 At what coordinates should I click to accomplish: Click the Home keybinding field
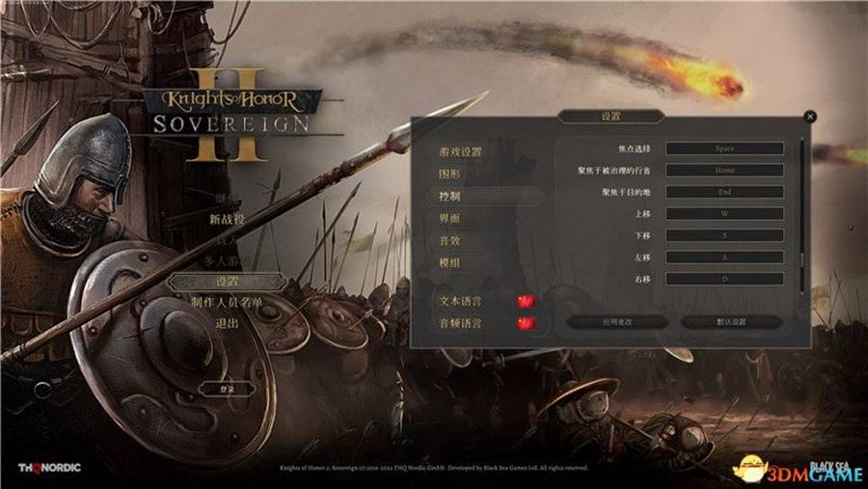click(x=724, y=170)
